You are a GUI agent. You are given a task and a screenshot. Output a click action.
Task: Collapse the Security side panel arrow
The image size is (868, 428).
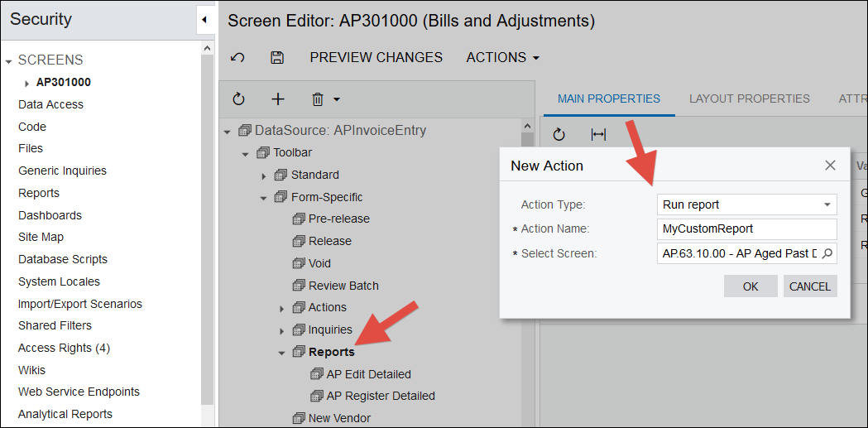click(x=204, y=20)
